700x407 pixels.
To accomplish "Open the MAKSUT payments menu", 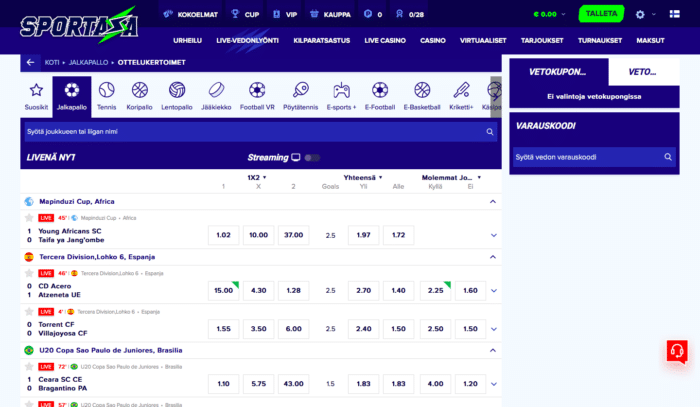I will [x=650, y=41].
